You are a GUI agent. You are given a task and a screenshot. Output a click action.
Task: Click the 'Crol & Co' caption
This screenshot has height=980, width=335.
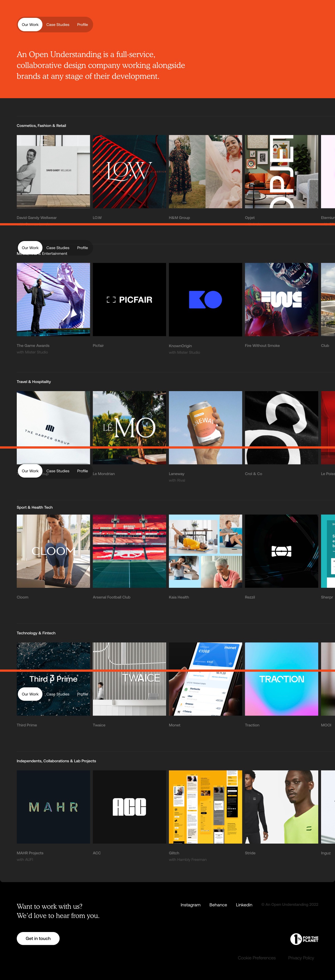click(253, 474)
